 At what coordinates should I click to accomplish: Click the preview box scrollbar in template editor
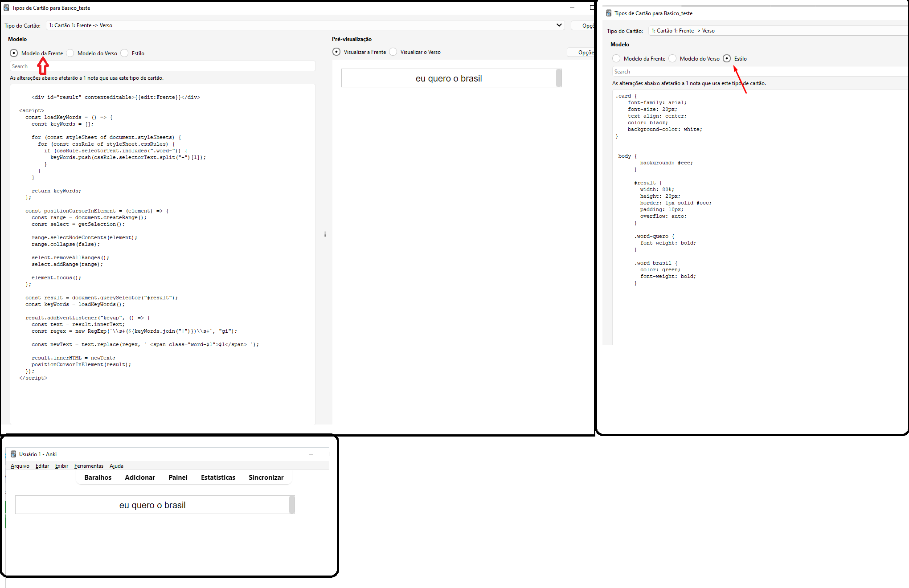click(559, 78)
